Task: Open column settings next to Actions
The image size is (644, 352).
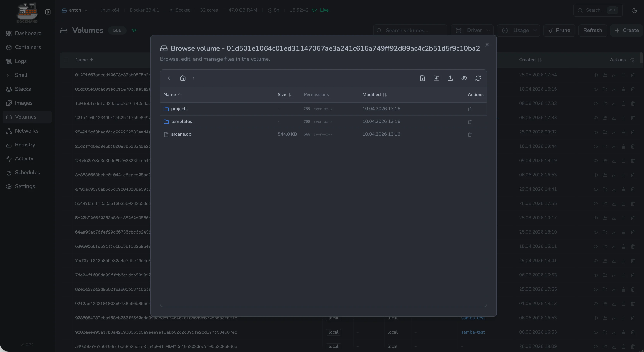Action: [632, 60]
